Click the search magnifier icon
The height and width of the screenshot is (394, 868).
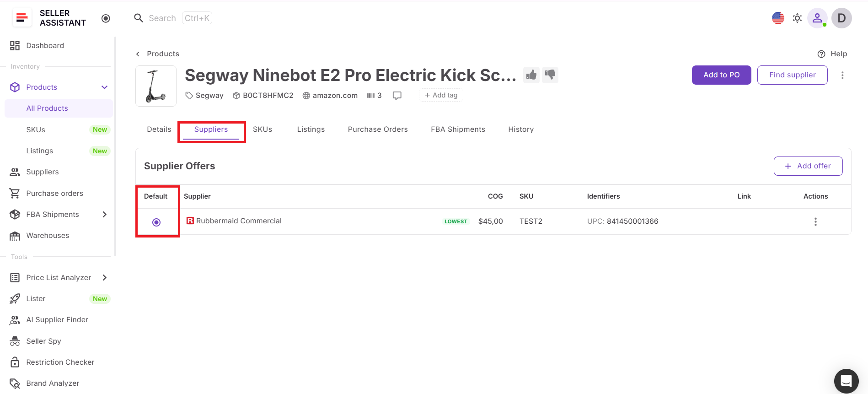[x=139, y=18]
